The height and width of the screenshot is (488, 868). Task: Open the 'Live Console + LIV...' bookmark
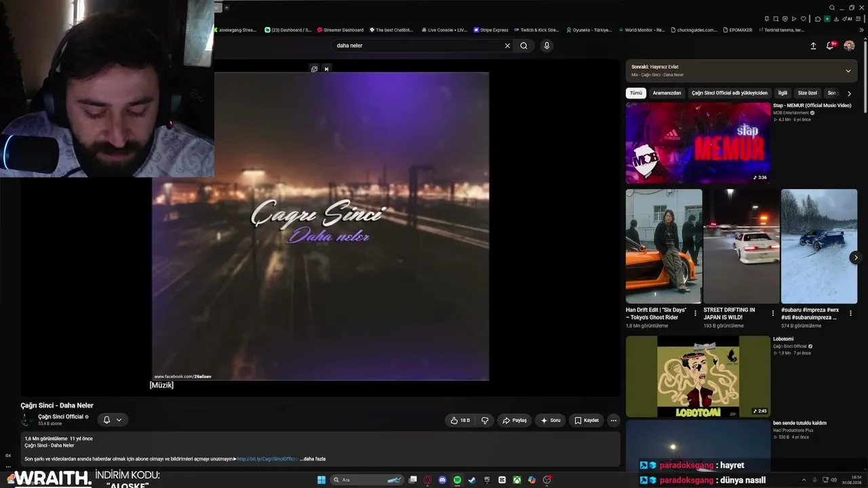[444, 30]
